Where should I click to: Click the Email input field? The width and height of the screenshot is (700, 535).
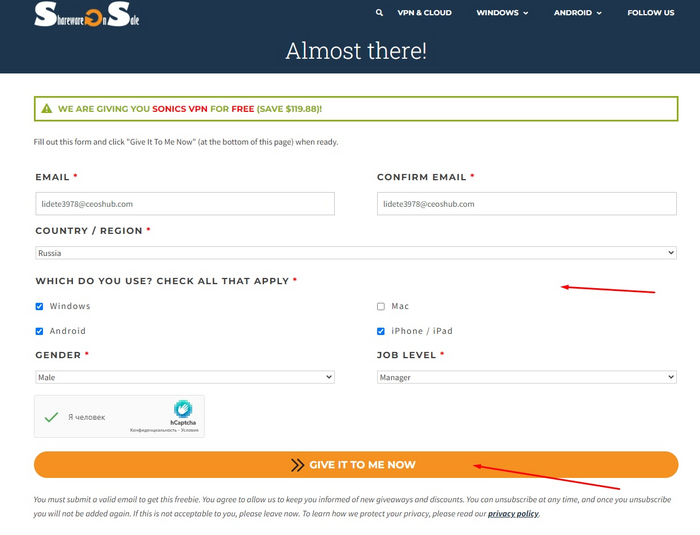tap(185, 204)
